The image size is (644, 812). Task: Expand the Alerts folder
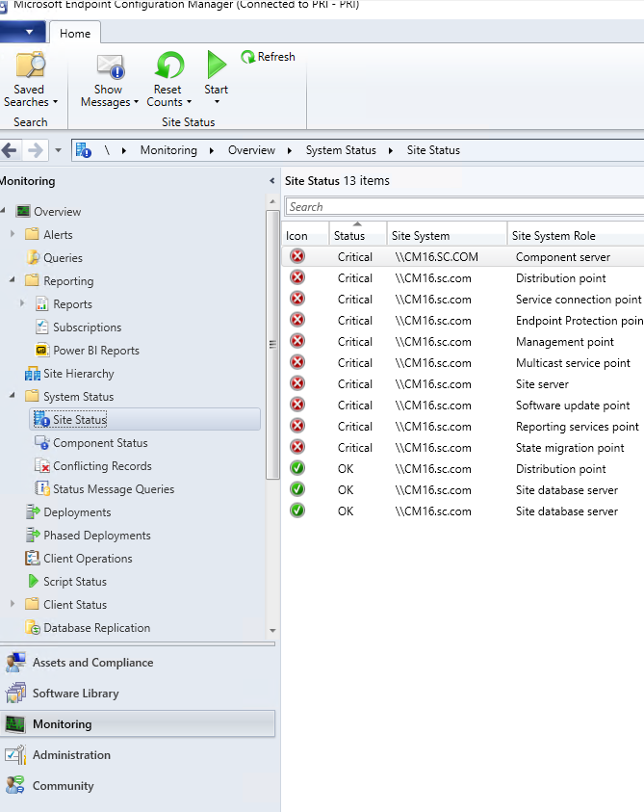coord(13,234)
